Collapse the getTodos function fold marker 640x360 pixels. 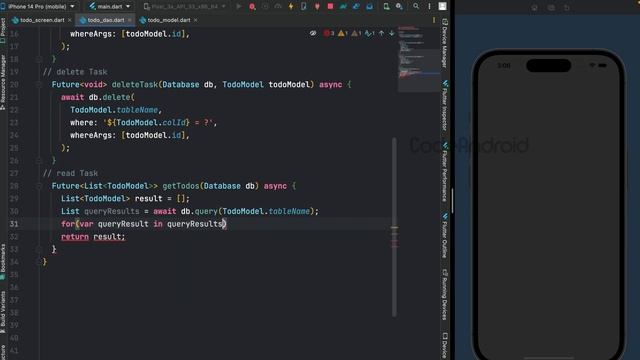click(39, 186)
